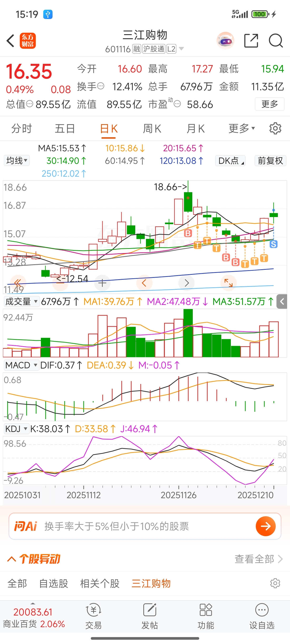
Task: Submit the 问AI query with orange arrow
Action: [x=266, y=526]
